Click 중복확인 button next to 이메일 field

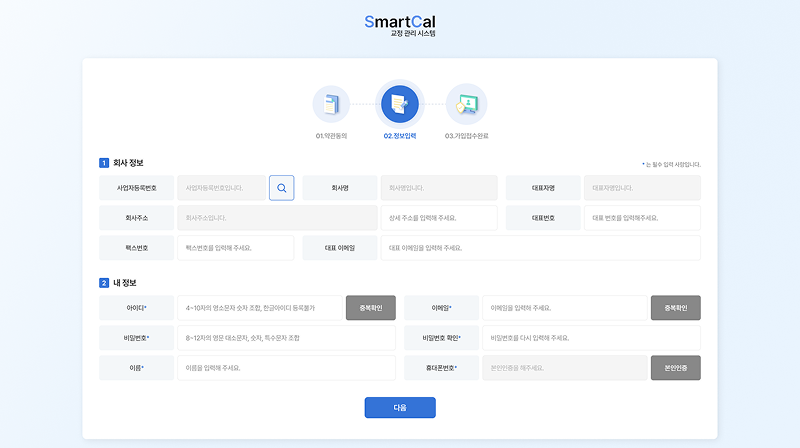click(x=675, y=308)
